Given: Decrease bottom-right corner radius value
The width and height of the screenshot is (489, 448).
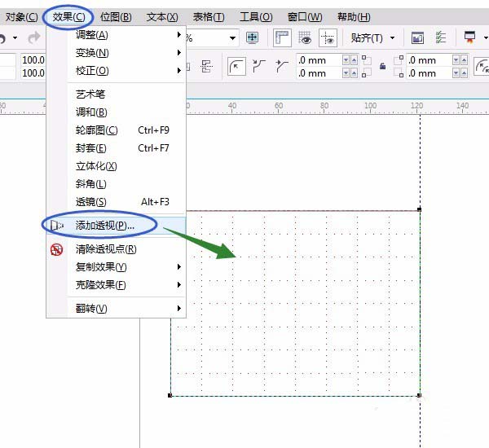Looking at the screenshot, I should pos(456,73).
